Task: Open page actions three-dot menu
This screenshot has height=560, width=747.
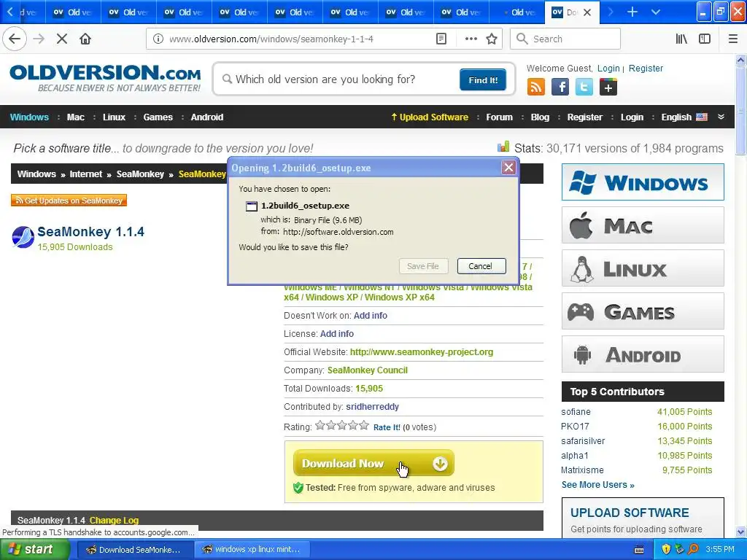Action: (471, 39)
